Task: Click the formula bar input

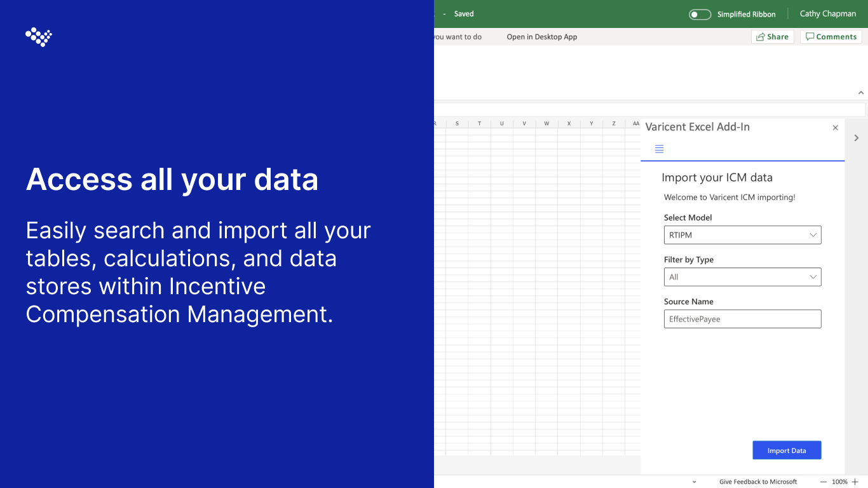Action: click(x=649, y=110)
